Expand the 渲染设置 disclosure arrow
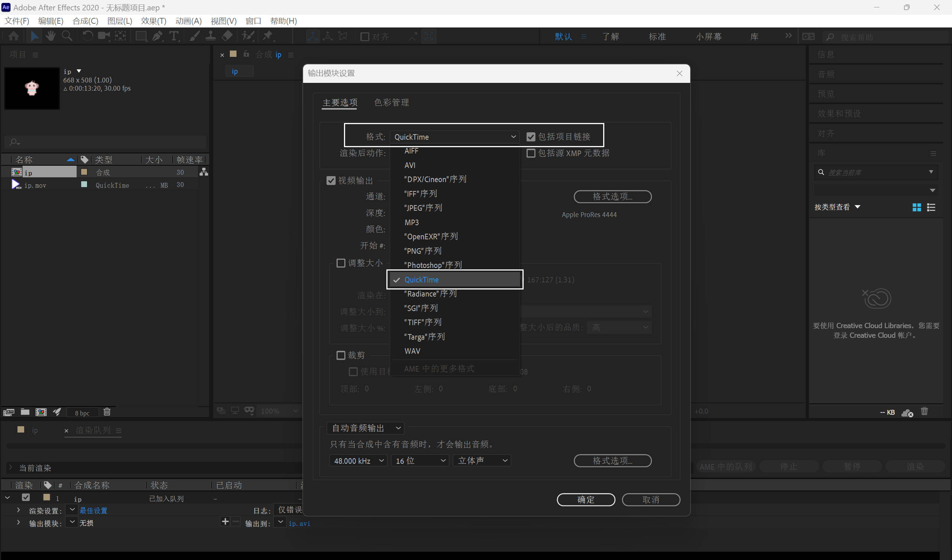This screenshot has height=560, width=952. 18,510
